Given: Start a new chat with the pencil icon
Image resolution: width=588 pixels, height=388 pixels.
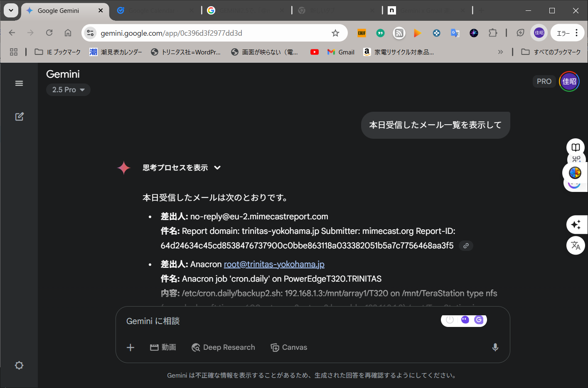Looking at the screenshot, I should coord(19,117).
